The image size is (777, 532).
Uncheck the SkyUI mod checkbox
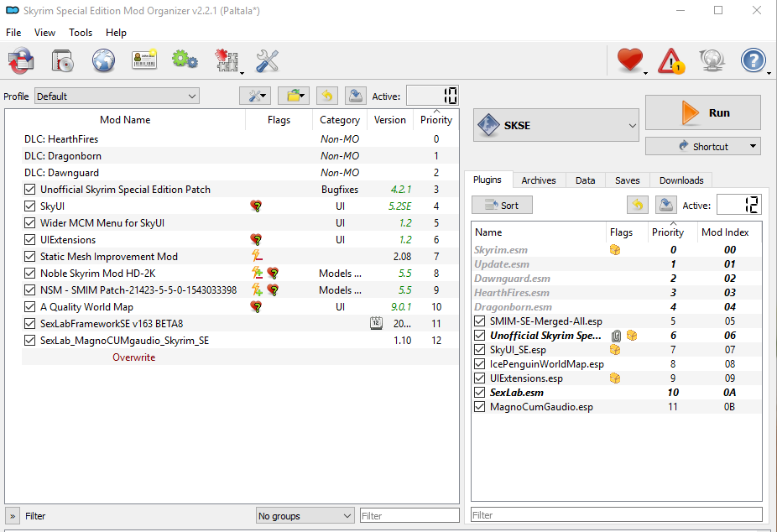click(29, 206)
